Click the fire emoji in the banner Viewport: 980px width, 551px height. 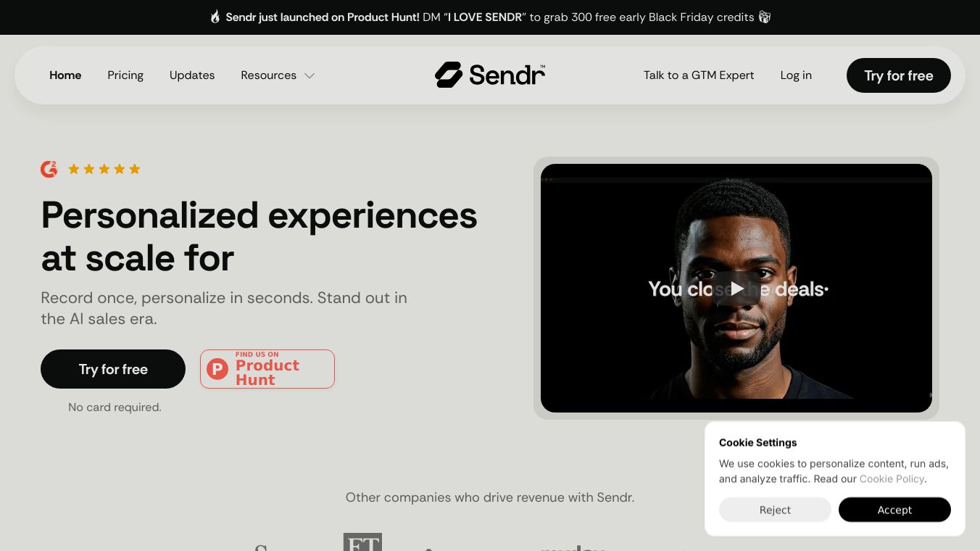coord(215,17)
